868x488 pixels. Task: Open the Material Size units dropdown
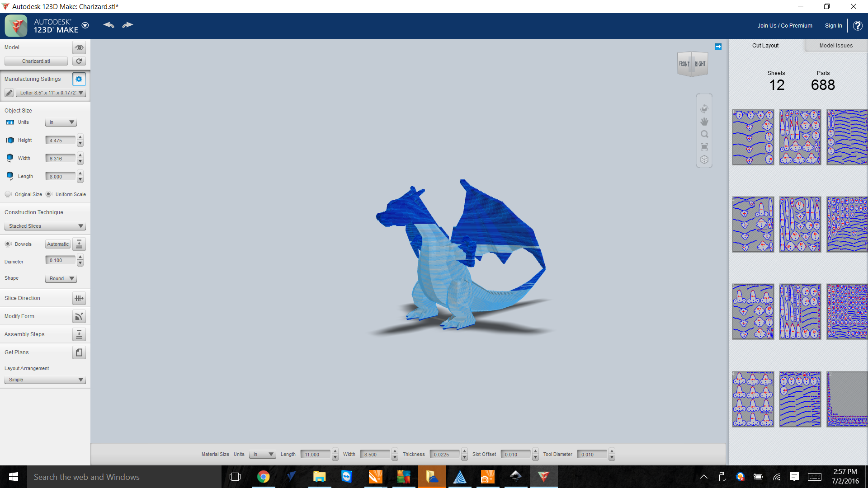[x=263, y=455]
